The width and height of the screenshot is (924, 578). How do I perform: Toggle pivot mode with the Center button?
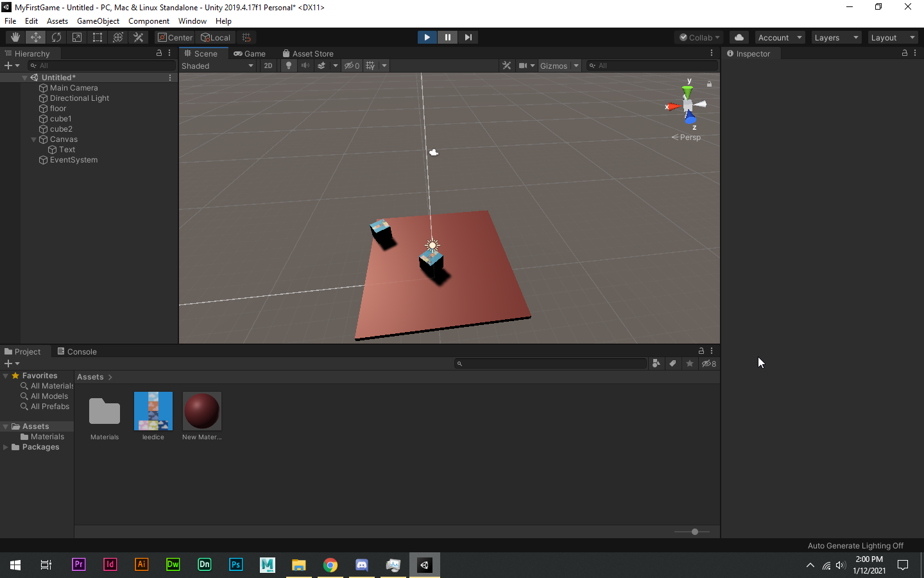175,37
